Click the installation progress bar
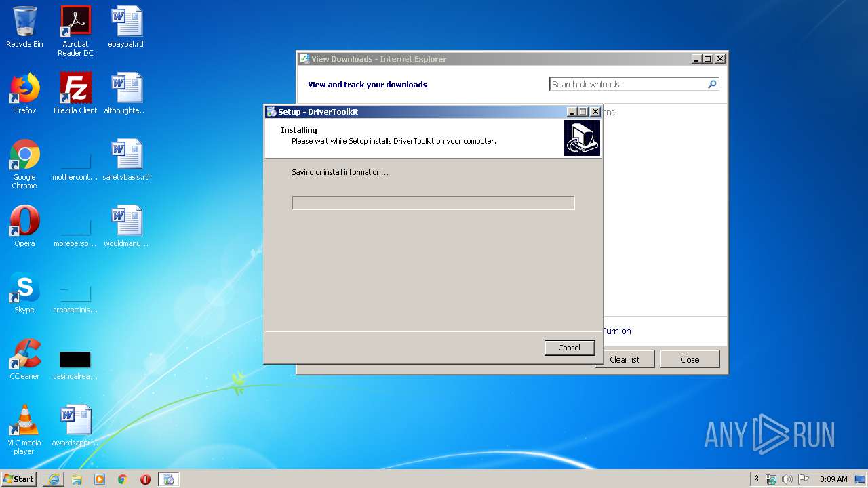The width and height of the screenshot is (868, 488). (x=433, y=203)
